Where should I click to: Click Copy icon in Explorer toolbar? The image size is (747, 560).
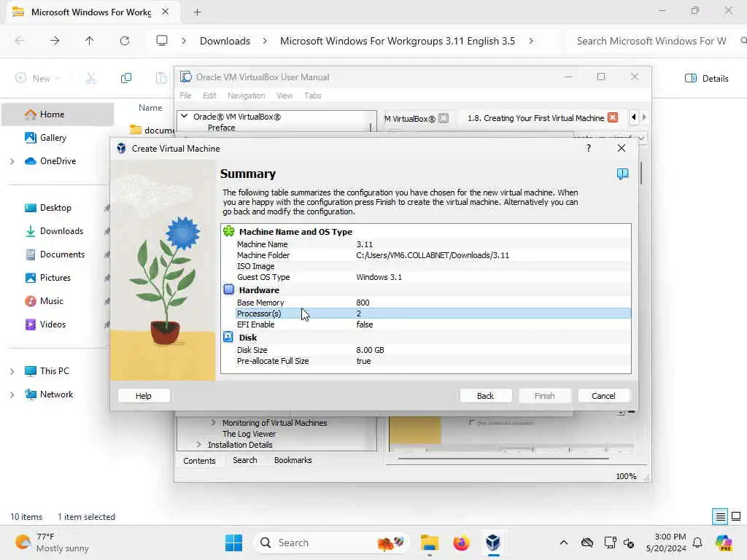pyautogui.click(x=125, y=78)
